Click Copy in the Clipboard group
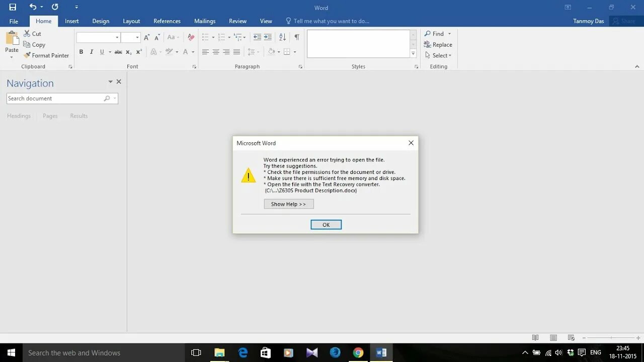The image size is (644, 362). [x=34, y=45]
